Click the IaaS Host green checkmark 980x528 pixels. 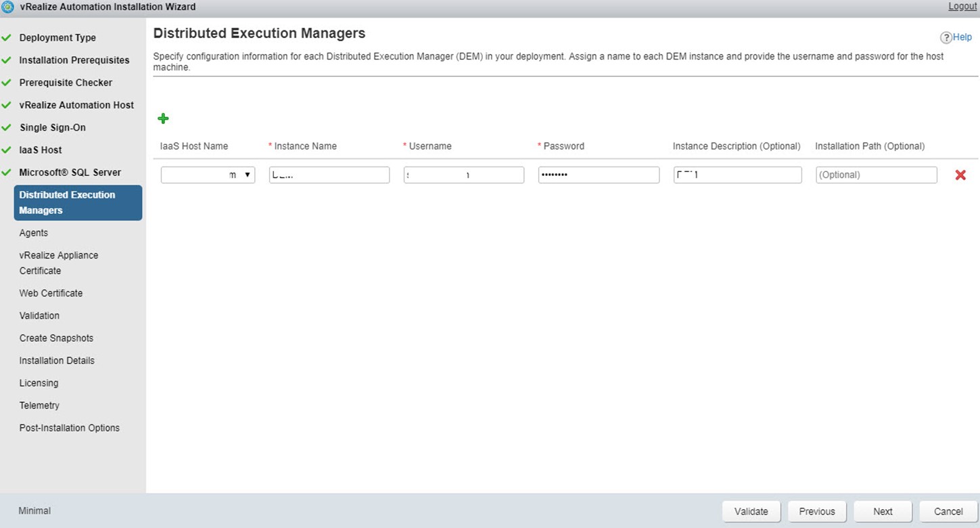click(x=6, y=150)
